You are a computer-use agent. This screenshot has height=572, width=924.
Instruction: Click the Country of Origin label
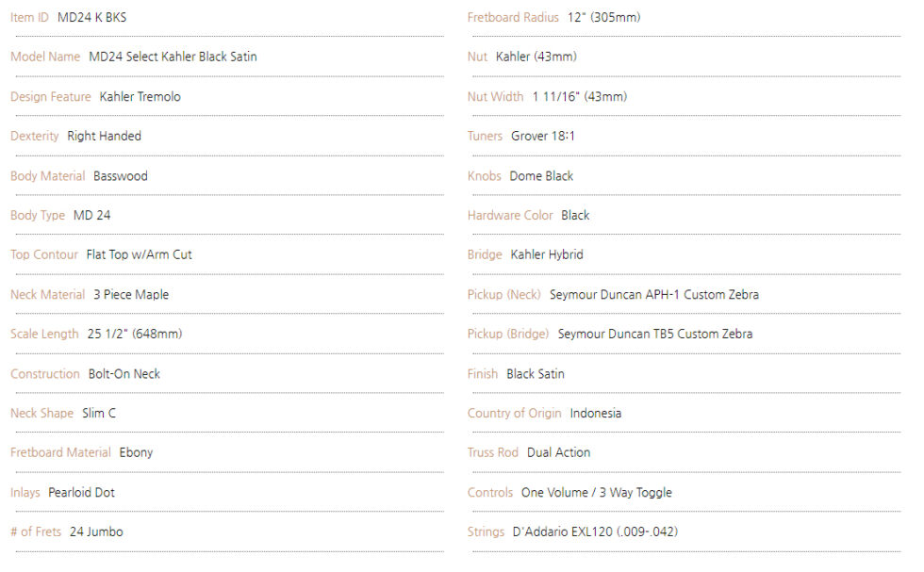click(x=514, y=414)
